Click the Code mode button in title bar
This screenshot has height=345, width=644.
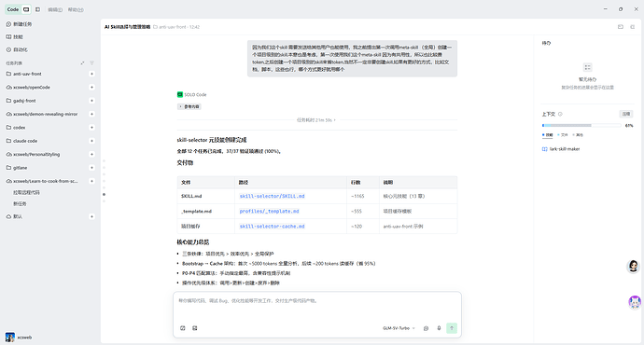tap(13, 9)
